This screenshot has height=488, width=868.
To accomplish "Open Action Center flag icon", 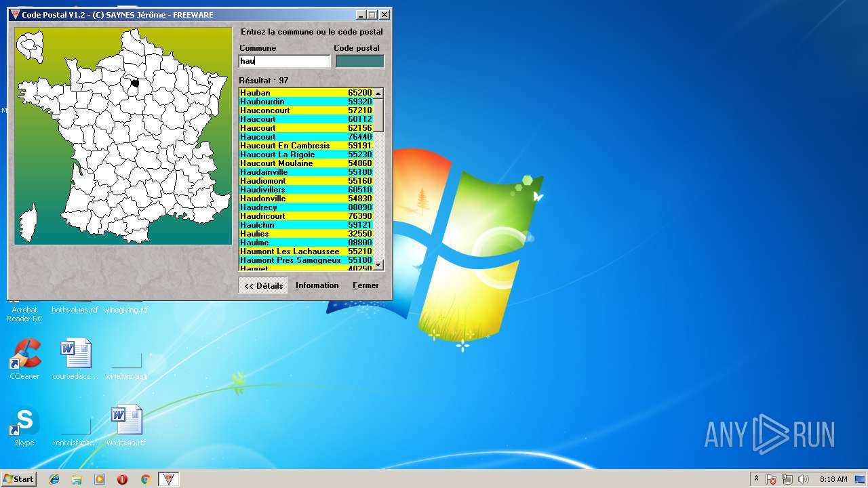I will pos(772,479).
